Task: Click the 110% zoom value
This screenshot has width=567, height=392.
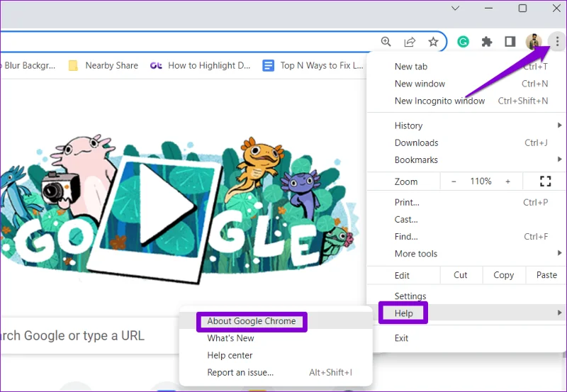Action: (x=481, y=181)
